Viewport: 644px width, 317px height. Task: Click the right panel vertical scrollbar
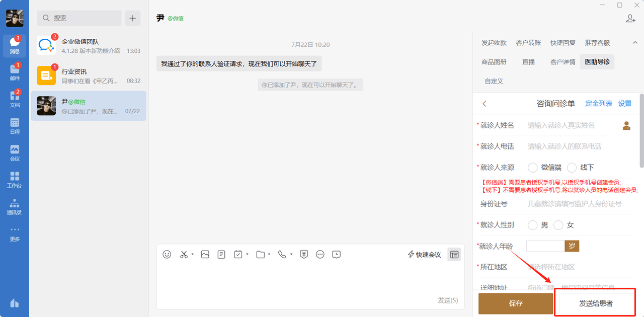point(641,130)
